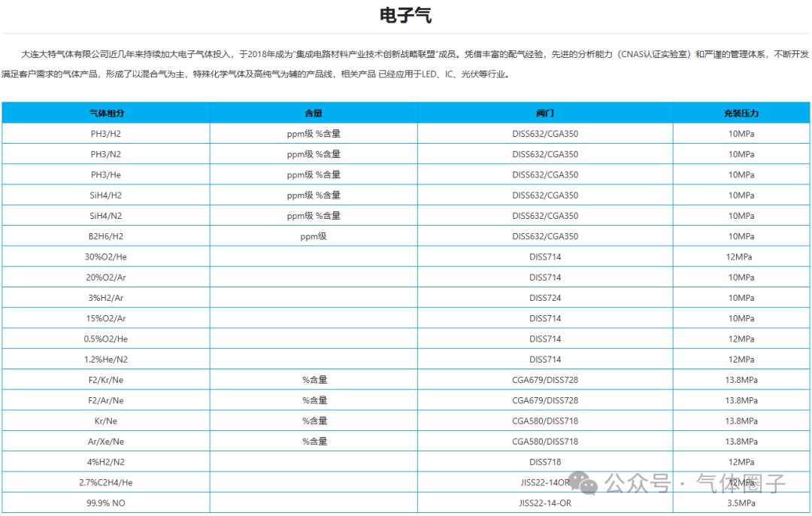Click the PH3/H2 gas cell
Viewport: 812px width, 516px height.
click(x=106, y=134)
